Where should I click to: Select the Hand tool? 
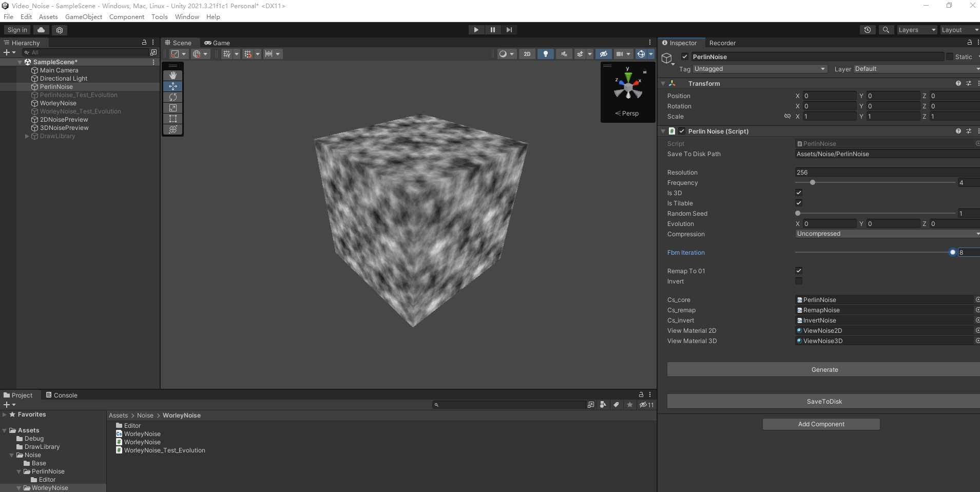[172, 75]
